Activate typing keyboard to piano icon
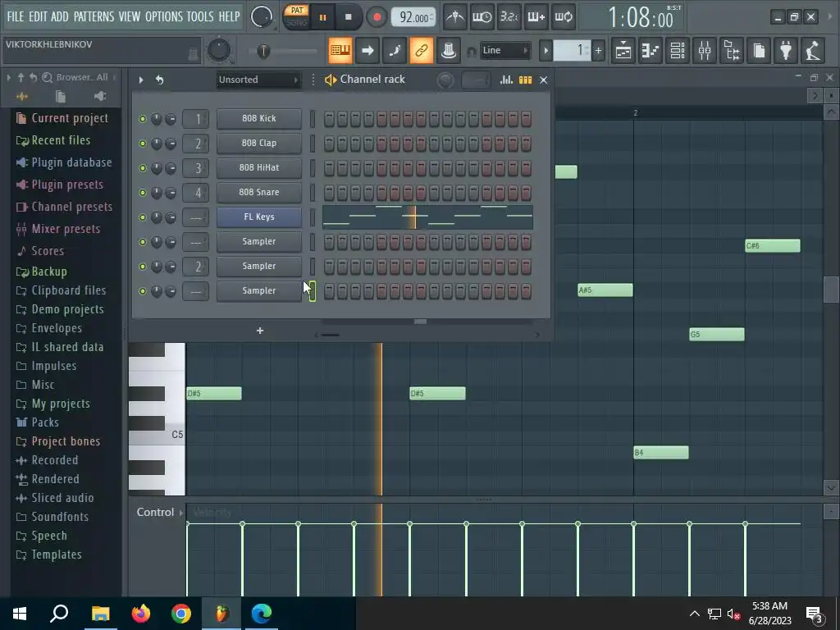This screenshot has height=630, width=840. coord(340,51)
